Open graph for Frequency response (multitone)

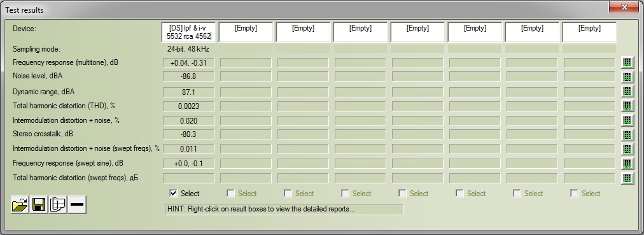[627, 63]
